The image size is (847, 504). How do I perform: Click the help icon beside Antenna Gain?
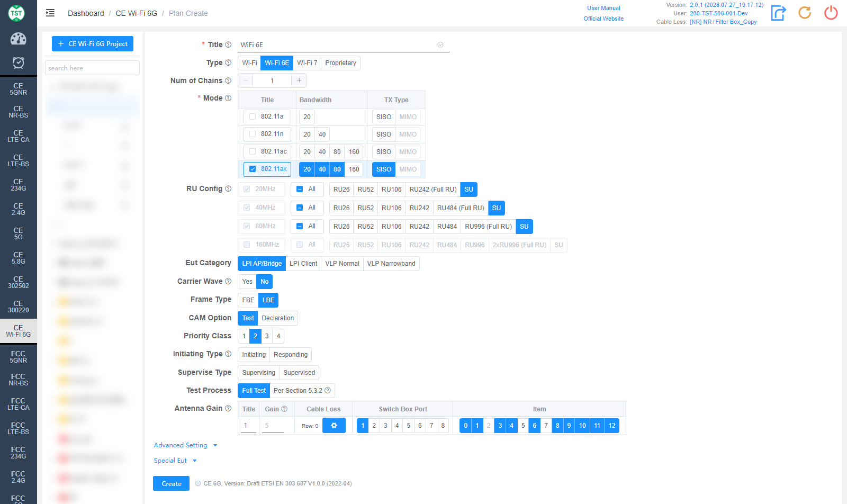pos(228,408)
